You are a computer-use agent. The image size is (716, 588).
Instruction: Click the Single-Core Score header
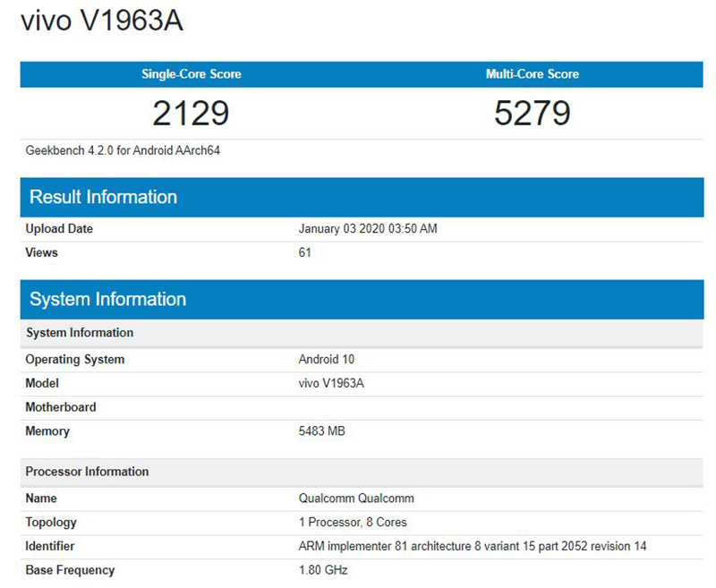click(x=191, y=74)
